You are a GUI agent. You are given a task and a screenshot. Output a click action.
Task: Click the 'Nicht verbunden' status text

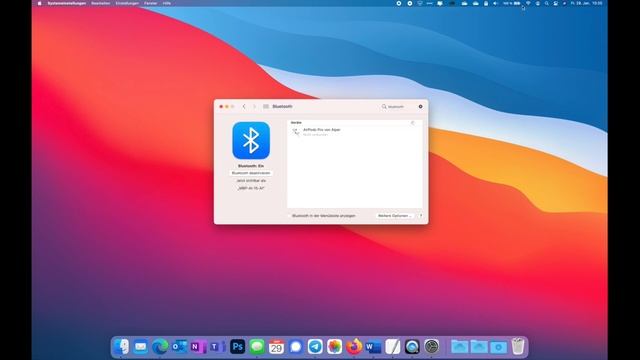coord(316,135)
